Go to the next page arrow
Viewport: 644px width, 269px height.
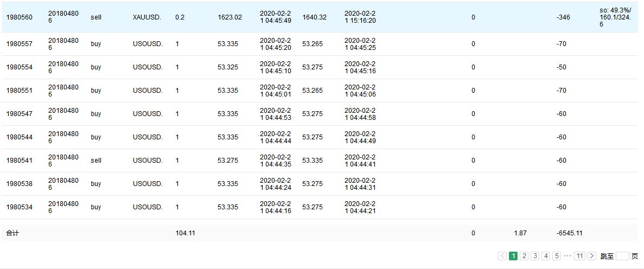click(592, 256)
